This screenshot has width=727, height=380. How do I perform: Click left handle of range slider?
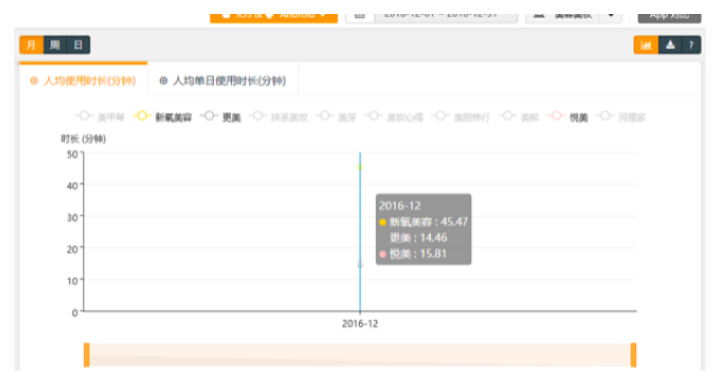coord(86,355)
